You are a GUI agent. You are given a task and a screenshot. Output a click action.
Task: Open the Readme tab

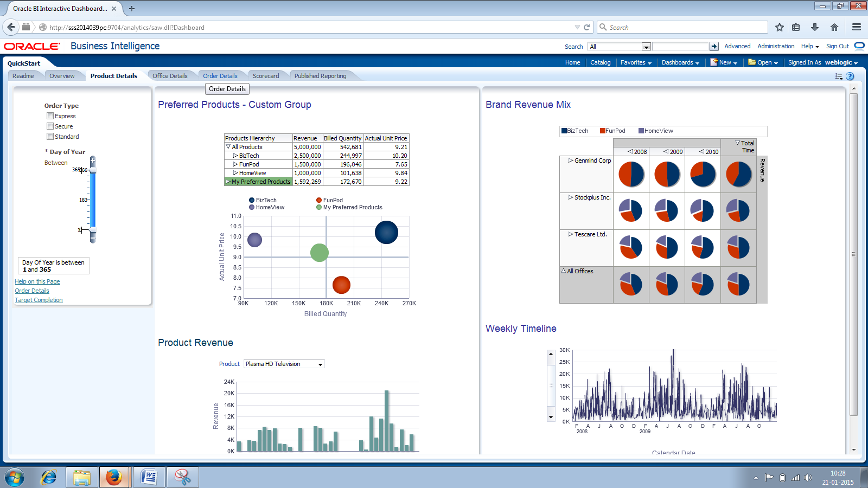click(23, 76)
